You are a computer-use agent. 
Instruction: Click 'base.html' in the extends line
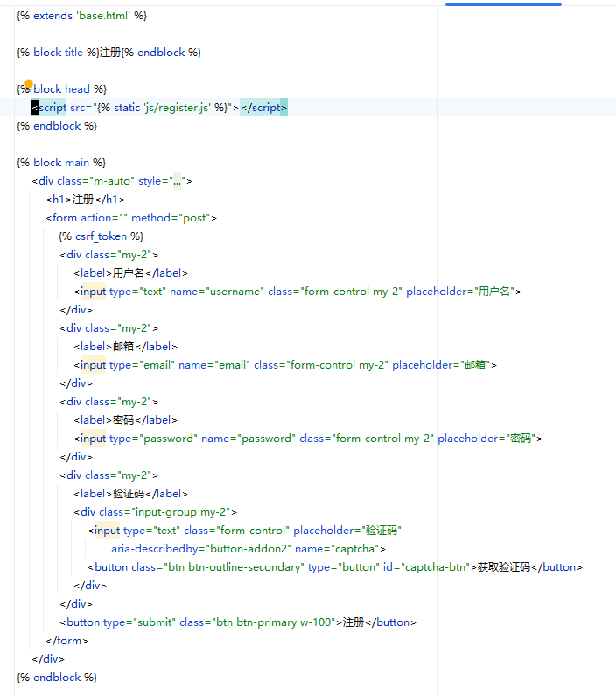point(103,16)
